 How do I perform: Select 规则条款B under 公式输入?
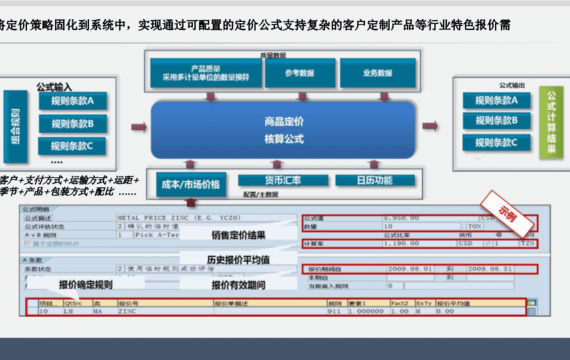73,124
